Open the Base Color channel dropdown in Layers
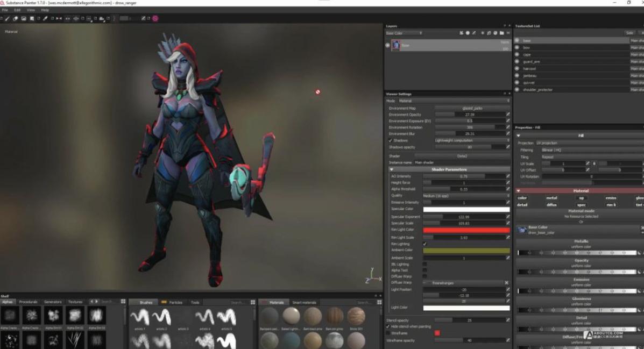 [404, 33]
